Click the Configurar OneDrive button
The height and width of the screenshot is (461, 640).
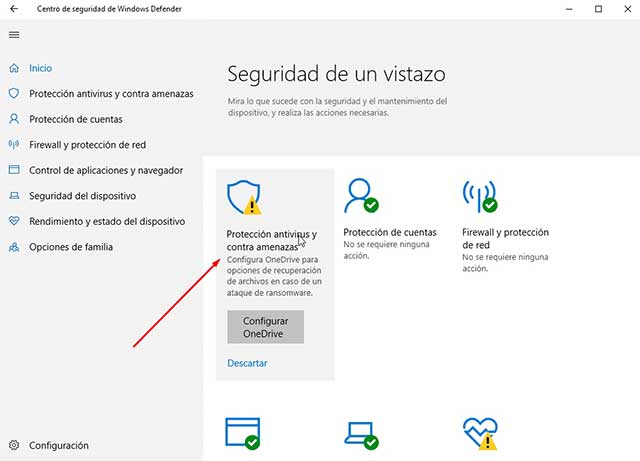266,327
